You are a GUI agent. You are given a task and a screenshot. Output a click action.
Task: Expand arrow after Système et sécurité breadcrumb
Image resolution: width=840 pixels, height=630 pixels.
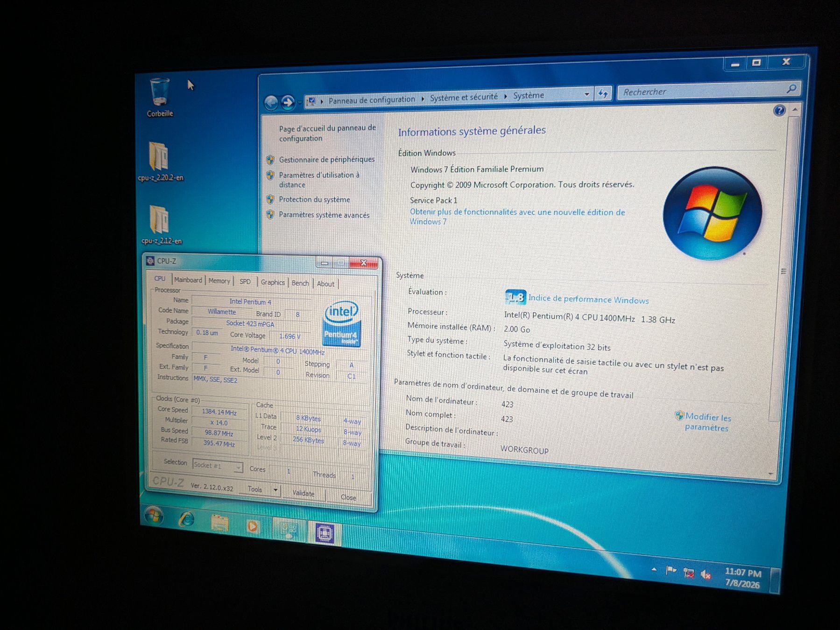pyautogui.click(x=506, y=97)
